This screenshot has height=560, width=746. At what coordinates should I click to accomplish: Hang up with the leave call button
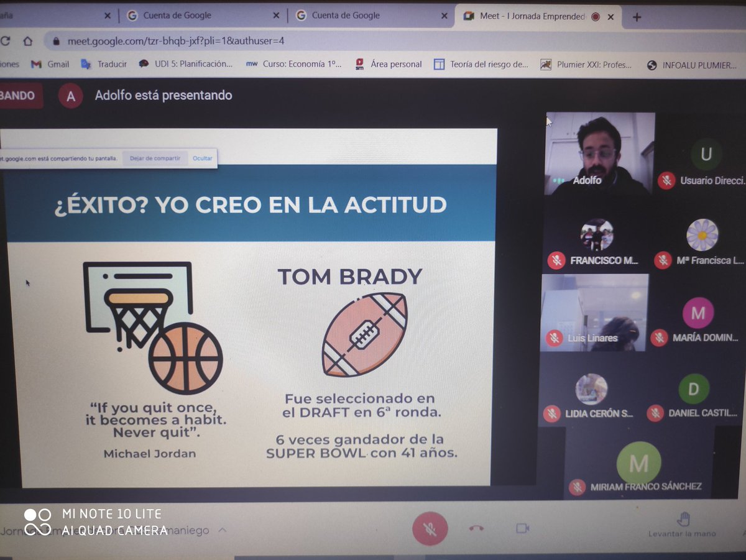coord(476,528)
